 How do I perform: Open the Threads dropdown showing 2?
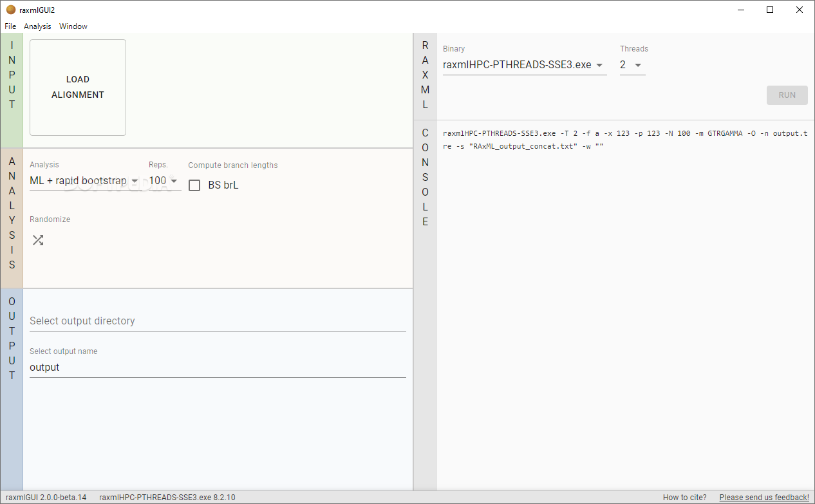632,65
